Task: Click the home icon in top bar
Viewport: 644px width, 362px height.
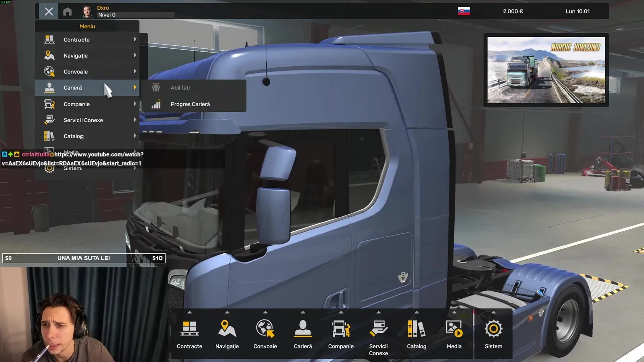Action: [67, 11]
